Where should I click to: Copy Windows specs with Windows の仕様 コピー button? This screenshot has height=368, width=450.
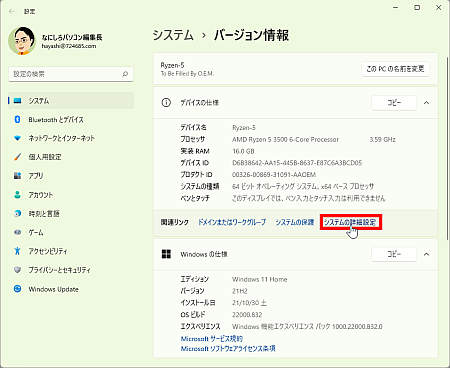pos(394,254)
